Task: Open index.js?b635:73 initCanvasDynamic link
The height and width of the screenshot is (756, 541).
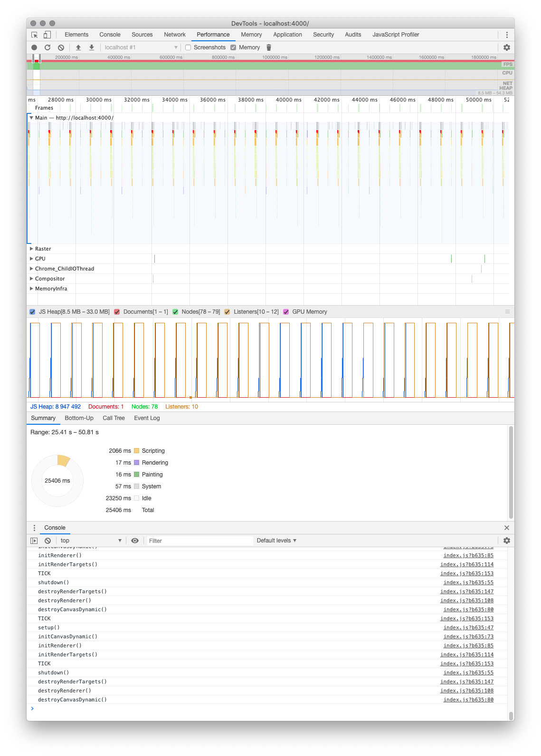Action: 468,636
